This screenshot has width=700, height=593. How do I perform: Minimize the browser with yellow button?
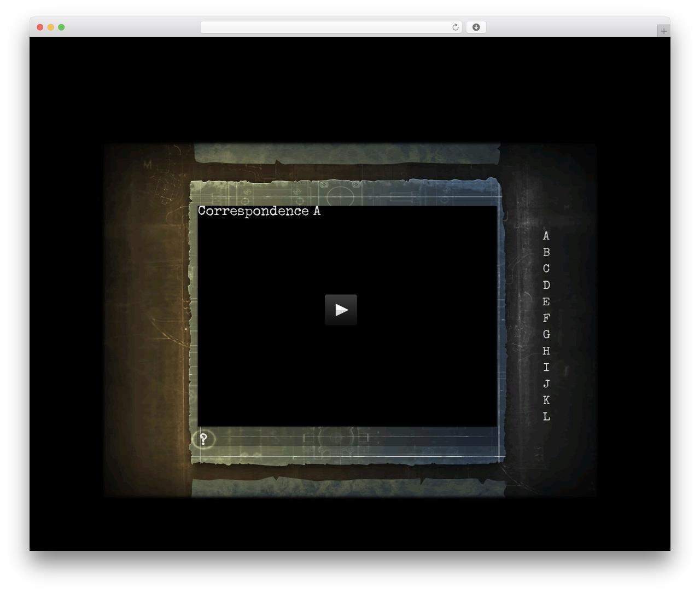(x=51, y=27)
